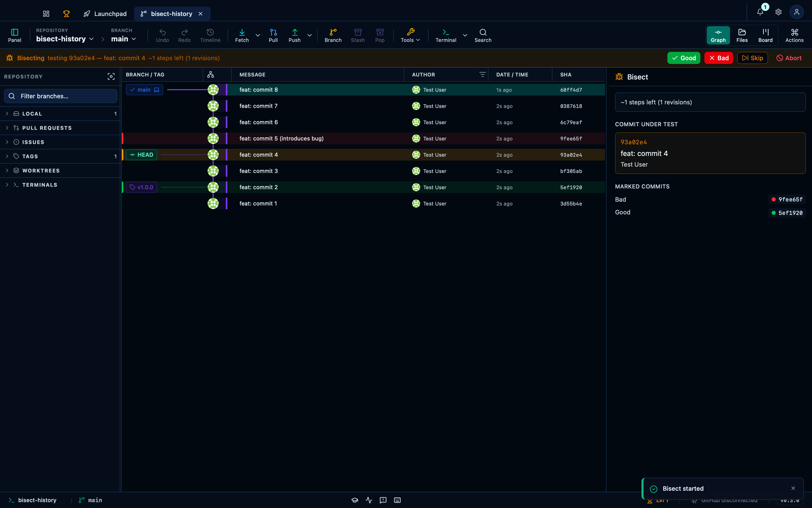The height and width of the screenshot is (508, 812).
Task: Dismiss the Bisect started toast
Action: (793, 488)
